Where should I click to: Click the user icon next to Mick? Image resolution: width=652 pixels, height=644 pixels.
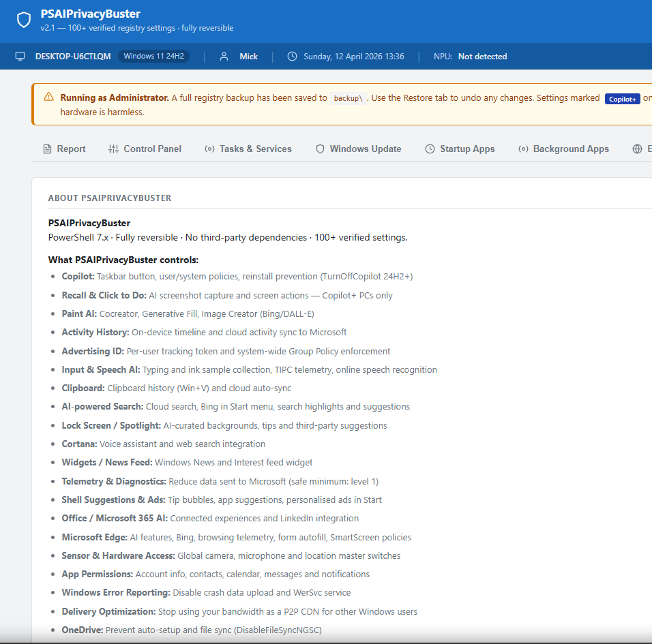224,57
